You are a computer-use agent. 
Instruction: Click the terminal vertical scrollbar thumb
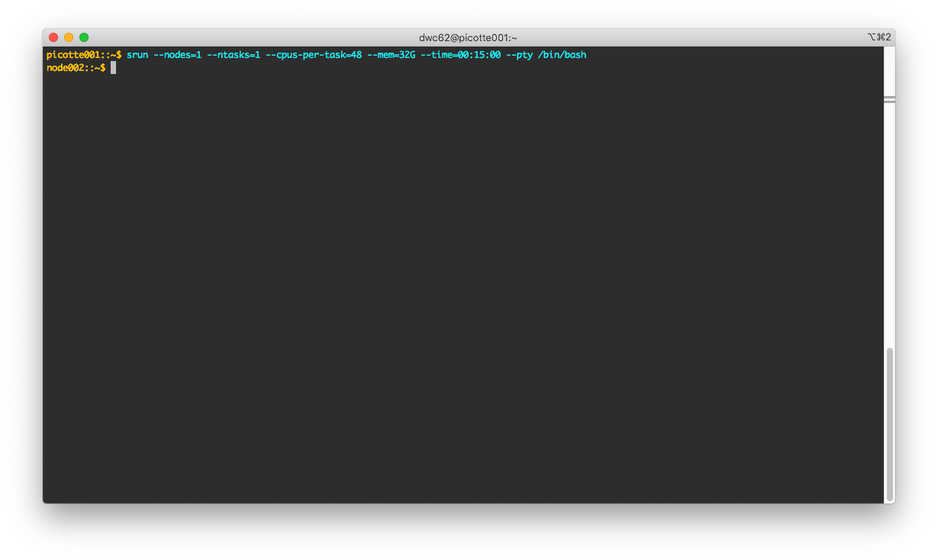pyautogui.click(x=890, y=423)
